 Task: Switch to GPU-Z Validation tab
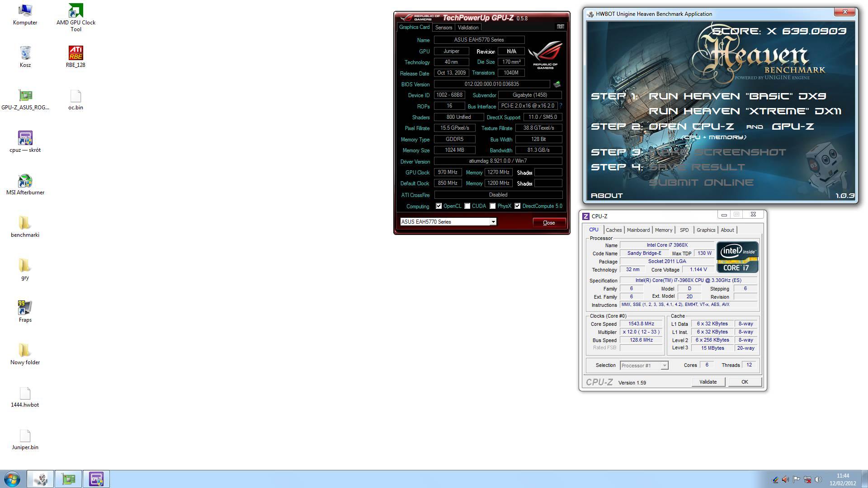[468, 28]
